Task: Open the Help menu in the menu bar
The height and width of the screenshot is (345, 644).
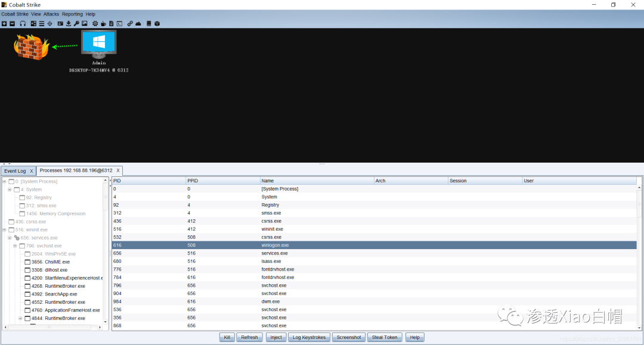Action: coord(91,14)
